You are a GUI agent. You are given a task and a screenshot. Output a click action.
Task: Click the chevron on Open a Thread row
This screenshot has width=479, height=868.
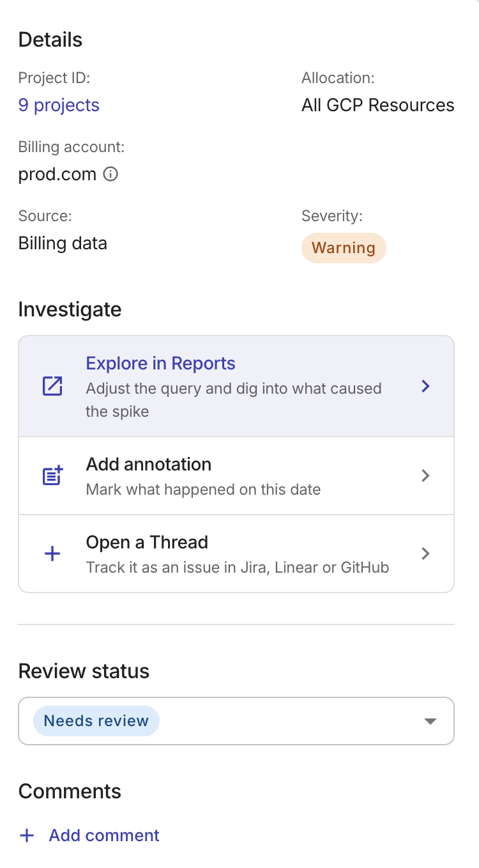coord(426,554)
